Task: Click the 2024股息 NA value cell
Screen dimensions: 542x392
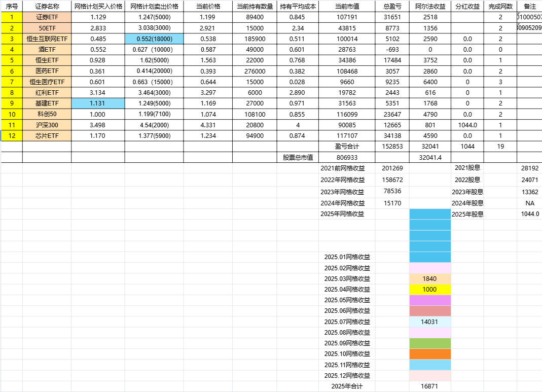Action: click(x=529, y=203)
